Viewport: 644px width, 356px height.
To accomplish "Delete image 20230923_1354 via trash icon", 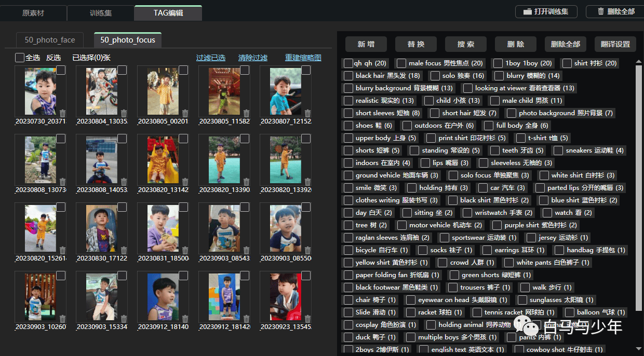I will tap(307, 319).
